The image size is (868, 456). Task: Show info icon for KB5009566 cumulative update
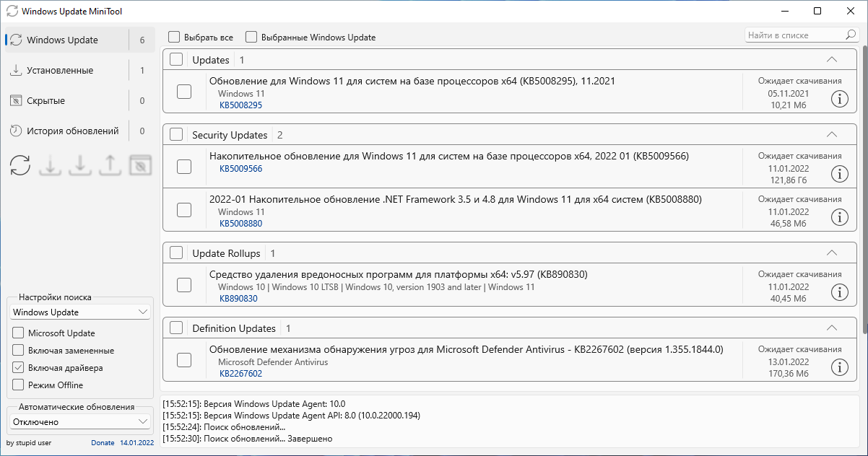(839, 174)
